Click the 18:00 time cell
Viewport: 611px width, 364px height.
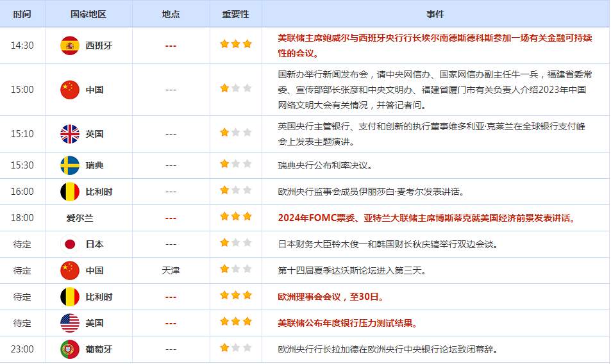(22, 218)
